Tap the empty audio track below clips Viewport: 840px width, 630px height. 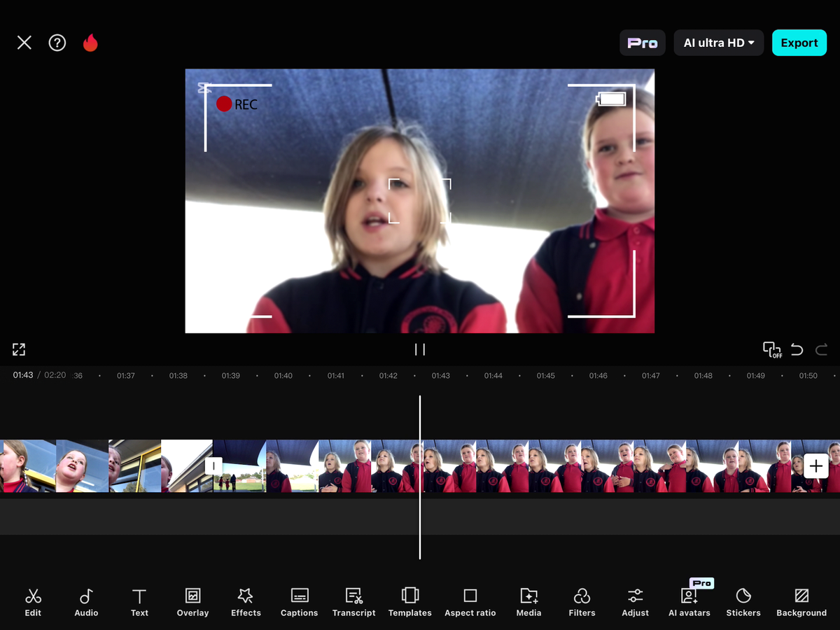point(420,517)
